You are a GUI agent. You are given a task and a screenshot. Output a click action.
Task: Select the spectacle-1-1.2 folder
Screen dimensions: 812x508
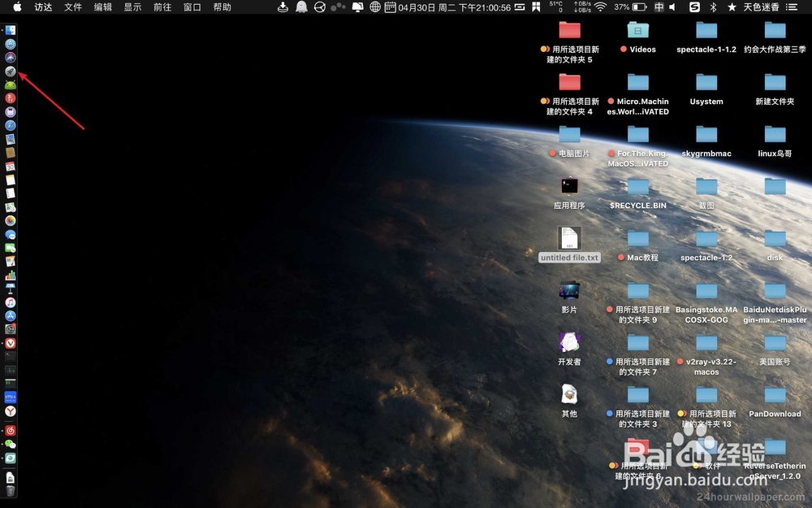706,37
